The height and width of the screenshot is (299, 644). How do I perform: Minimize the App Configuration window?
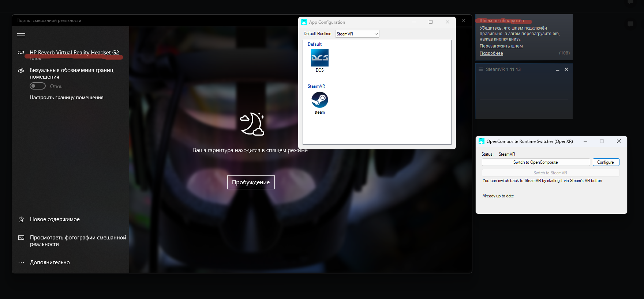pos(414,22)
